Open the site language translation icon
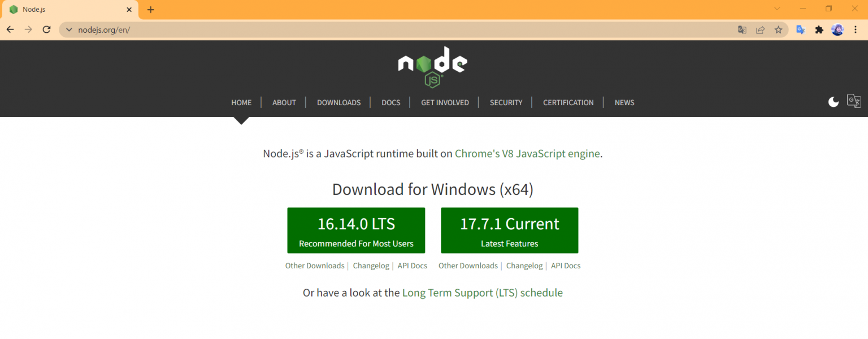The image size is (868, 339). (854, 101)
